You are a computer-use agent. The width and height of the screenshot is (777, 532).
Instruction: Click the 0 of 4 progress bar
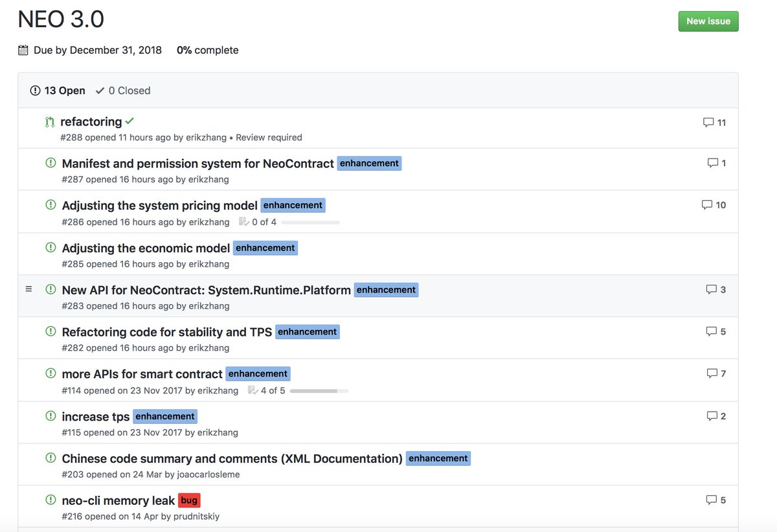tap(310, 222)
